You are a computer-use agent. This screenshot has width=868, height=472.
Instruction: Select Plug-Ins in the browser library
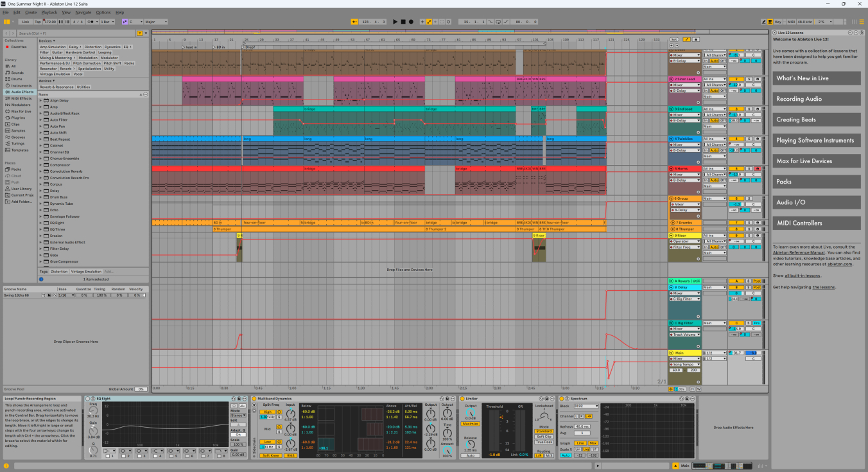click(x=18, y=118)
